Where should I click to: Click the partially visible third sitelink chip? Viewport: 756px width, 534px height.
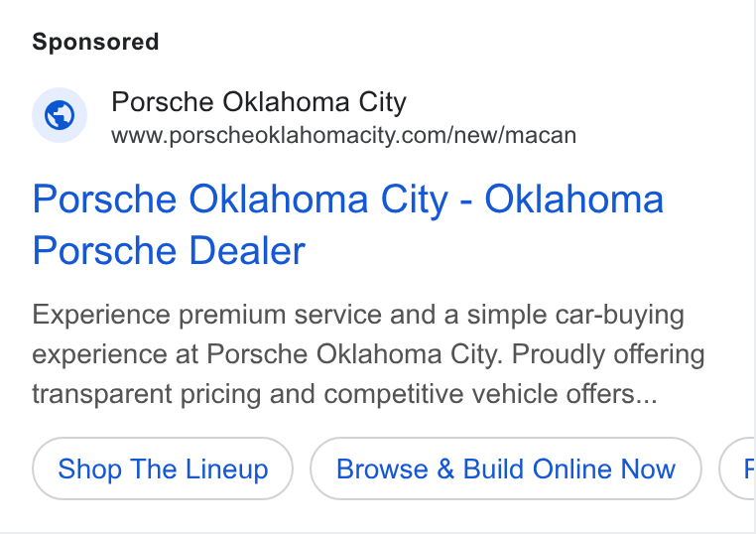(737, 468)
